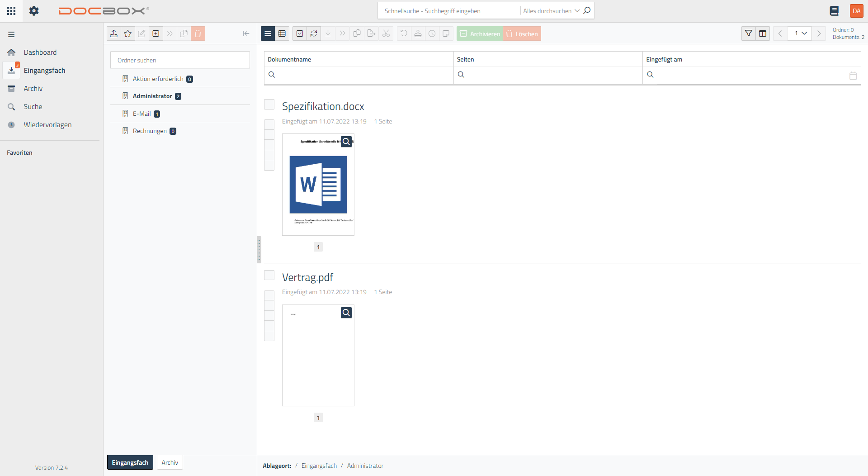Click the folder upload icon
Screen dimensions: 868x476
coord(114,33)
